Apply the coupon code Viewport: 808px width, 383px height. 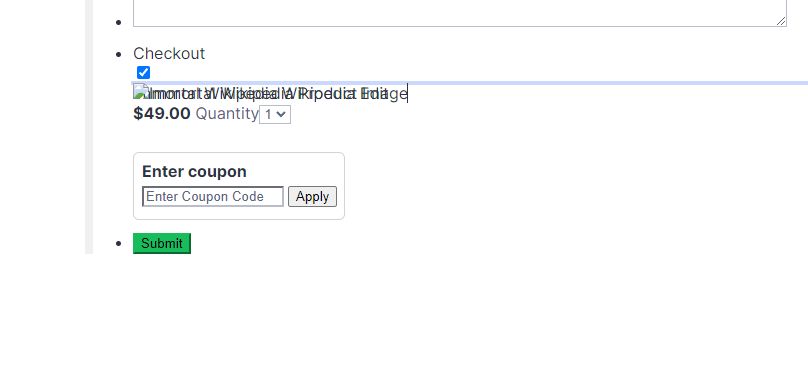(x=312, y=196)
